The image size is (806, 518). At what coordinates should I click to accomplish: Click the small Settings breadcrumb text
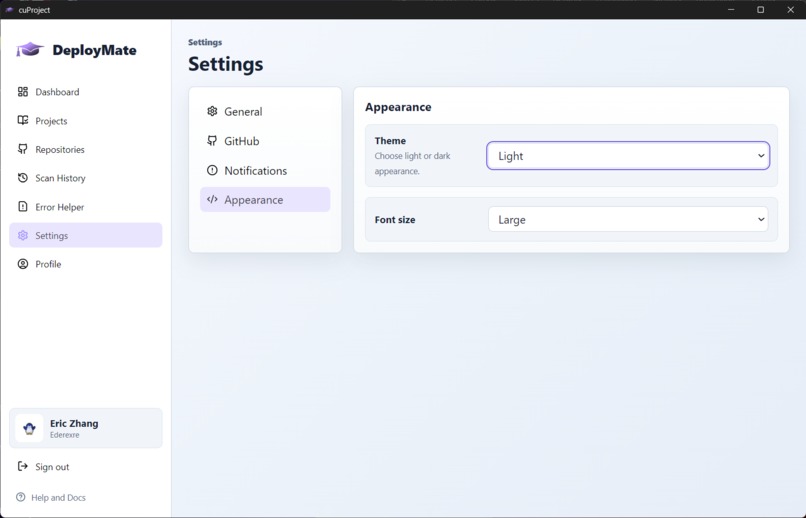205,42
